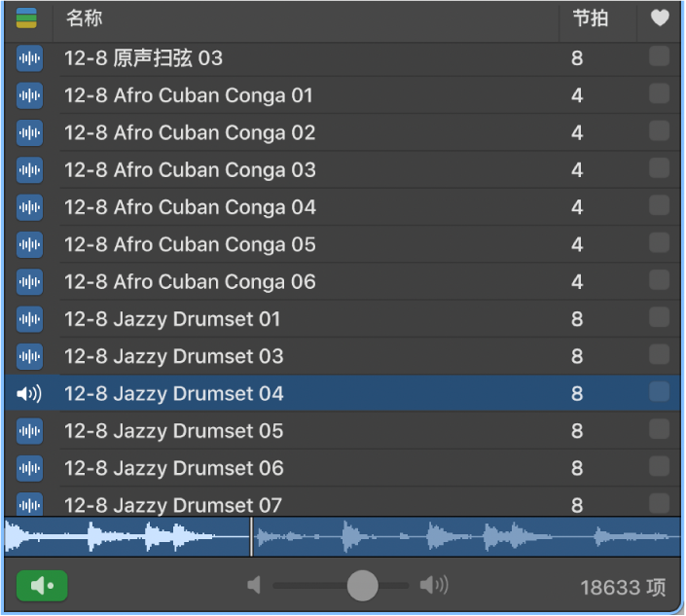Click beats value 8 for Jazzy Drumset 01
Screen dimensions: 686x616
[577, 319]
